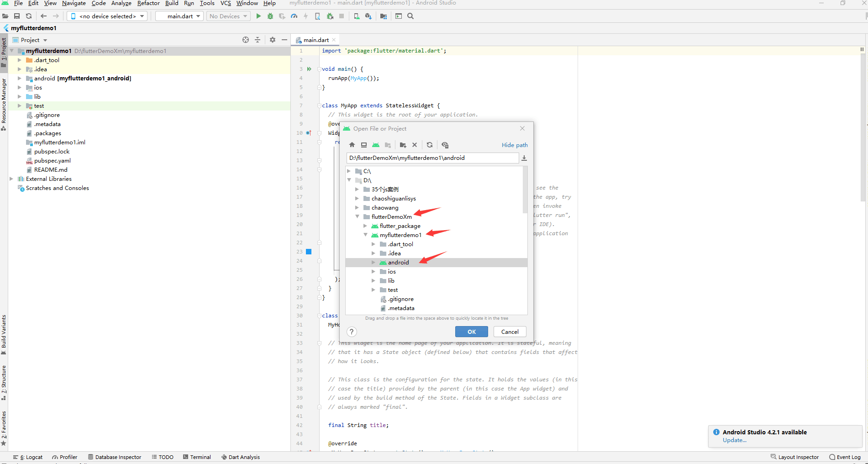Click the Search Everywhere magnifier icon

(410, 16)
